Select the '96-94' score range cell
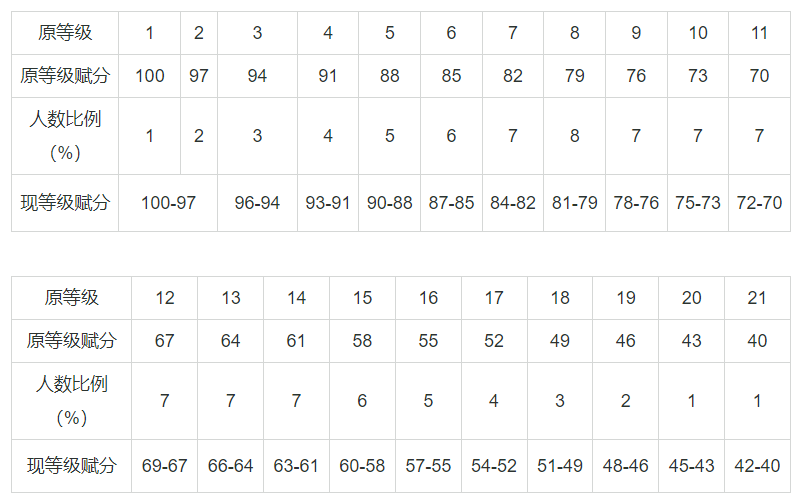792x498 pixels. 257,203
